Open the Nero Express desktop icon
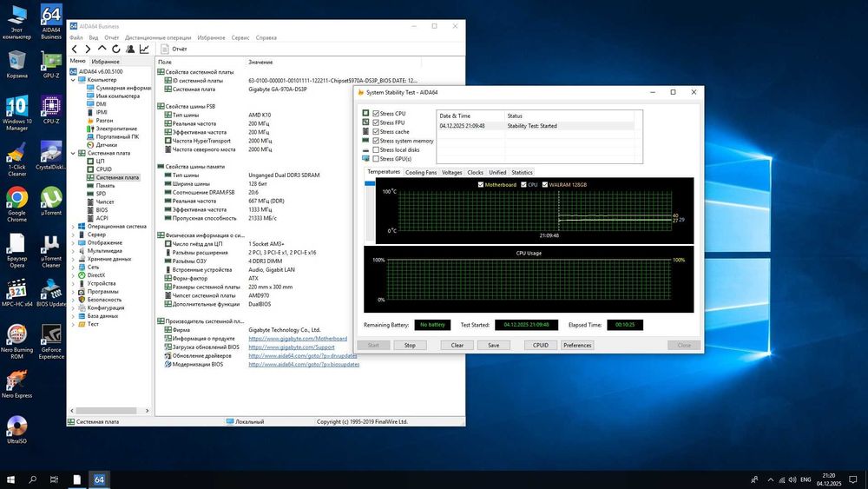The width and height of the screenshot is (868, 489). click(16, 384)
